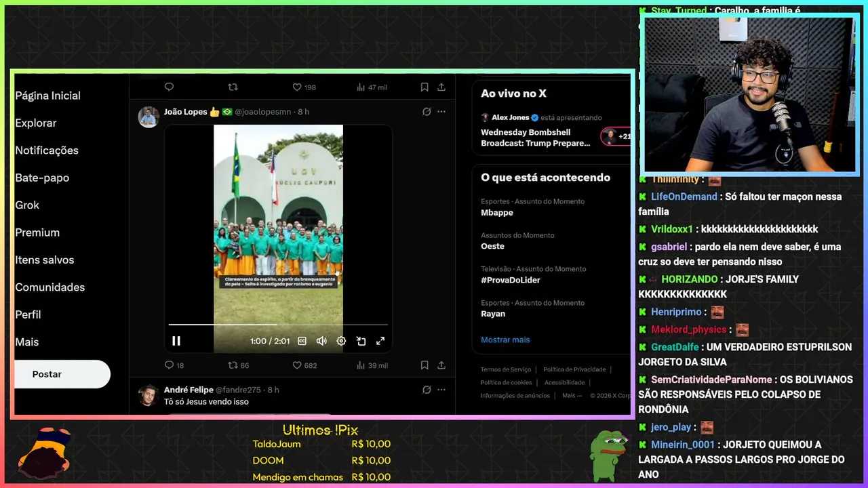
Task: Like the tweet with 682 likes
Action: 304,365
